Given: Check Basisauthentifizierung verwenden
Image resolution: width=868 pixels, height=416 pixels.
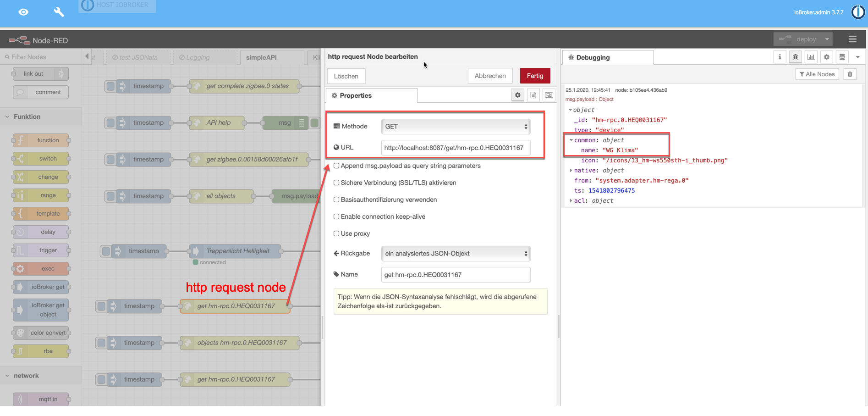Looking at the screenshot, I should pos(336,200).
